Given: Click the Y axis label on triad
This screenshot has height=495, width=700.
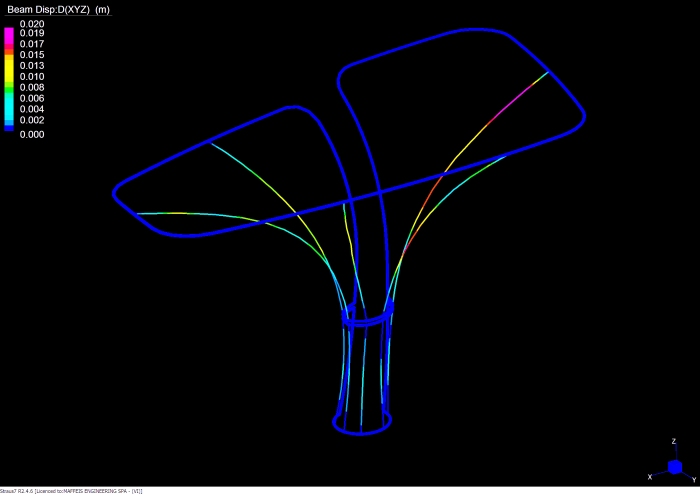Looking at the screenshot, I should click(x=693, y=480).
